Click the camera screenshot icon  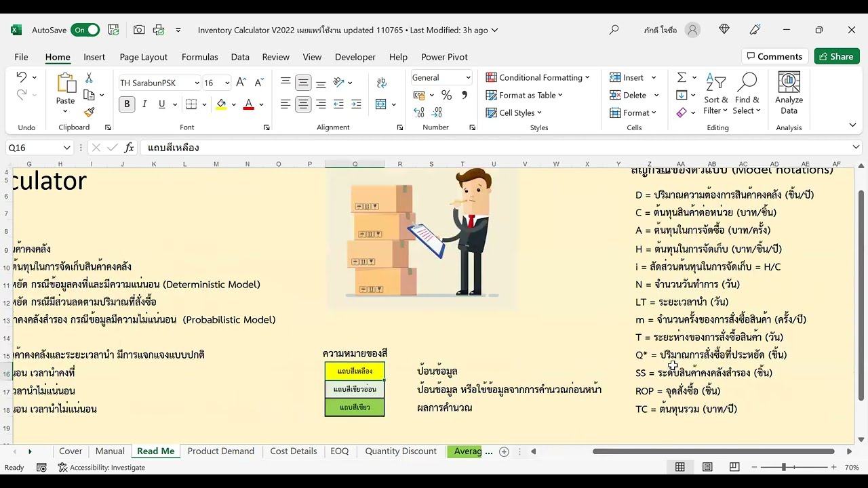(x=139, y=30)
